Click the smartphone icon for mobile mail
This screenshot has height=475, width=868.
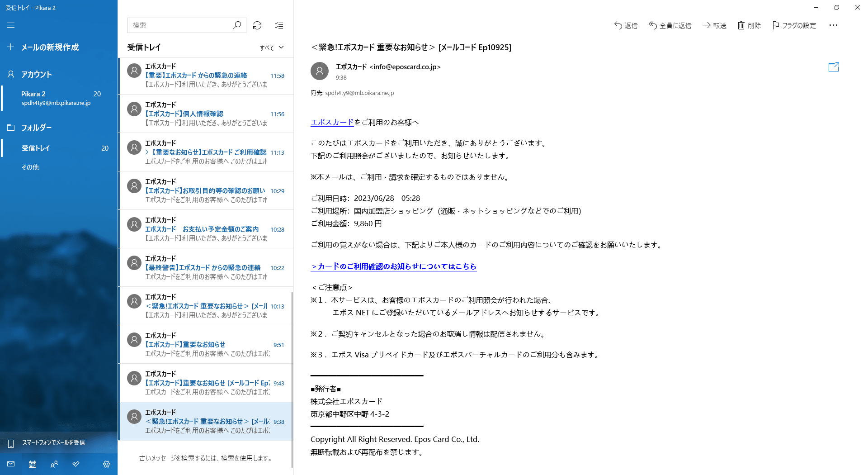point(11,443)
